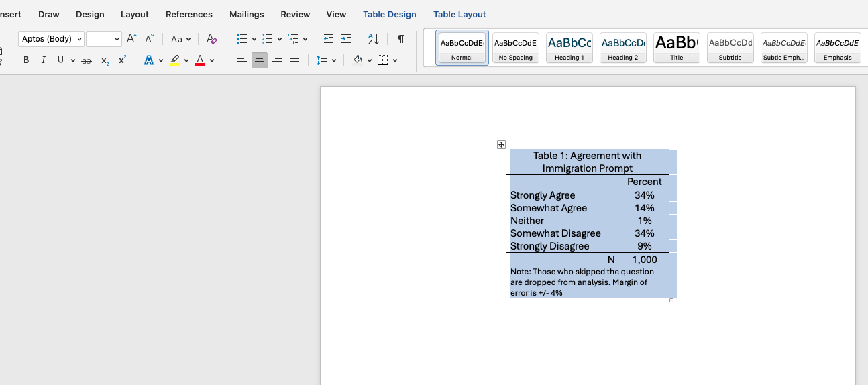
Task: Toggle Italic formatting
Action: point(44,60)
